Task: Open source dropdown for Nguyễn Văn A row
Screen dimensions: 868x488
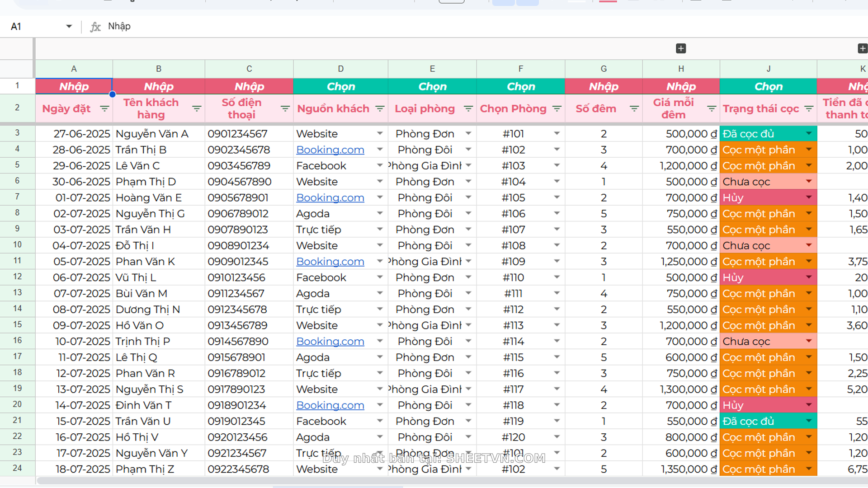Action: (x=380, y=134)
